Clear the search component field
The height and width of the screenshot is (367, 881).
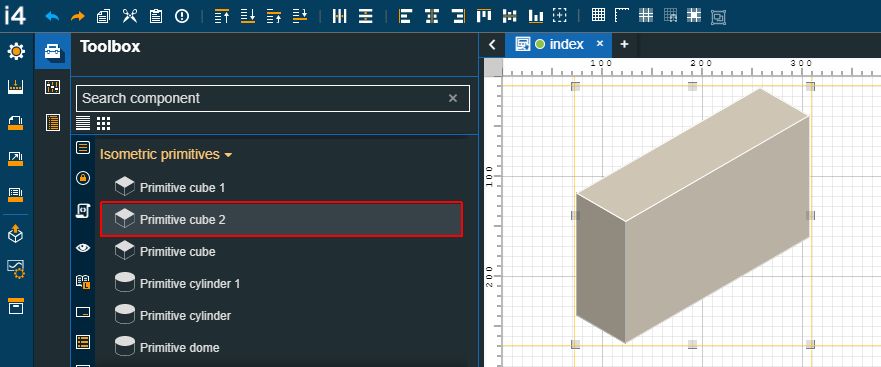tap(453, 98)
